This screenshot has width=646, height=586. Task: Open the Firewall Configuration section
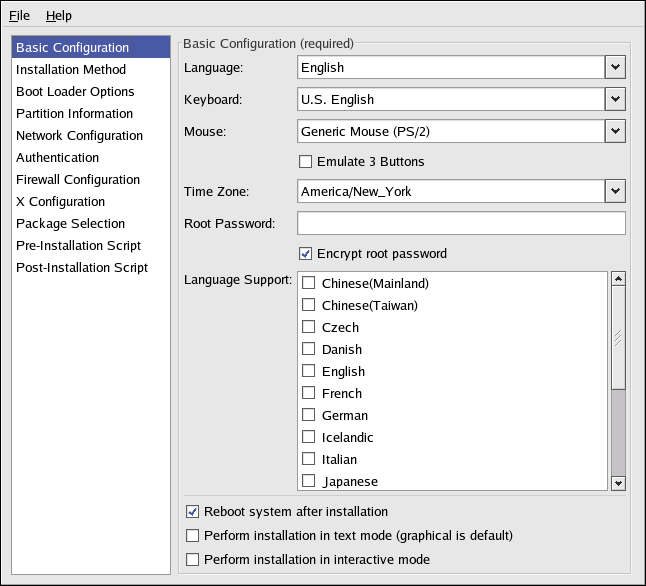(x=78, y=180)
